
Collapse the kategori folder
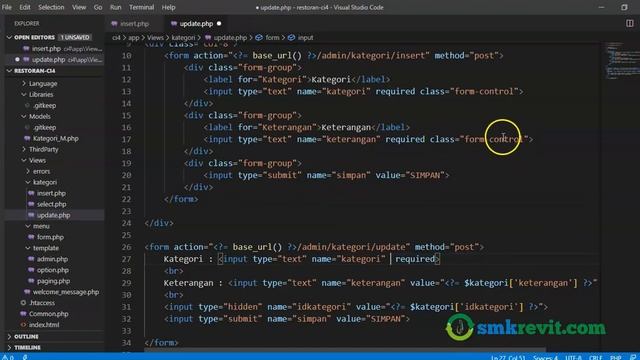pos(28,182)
